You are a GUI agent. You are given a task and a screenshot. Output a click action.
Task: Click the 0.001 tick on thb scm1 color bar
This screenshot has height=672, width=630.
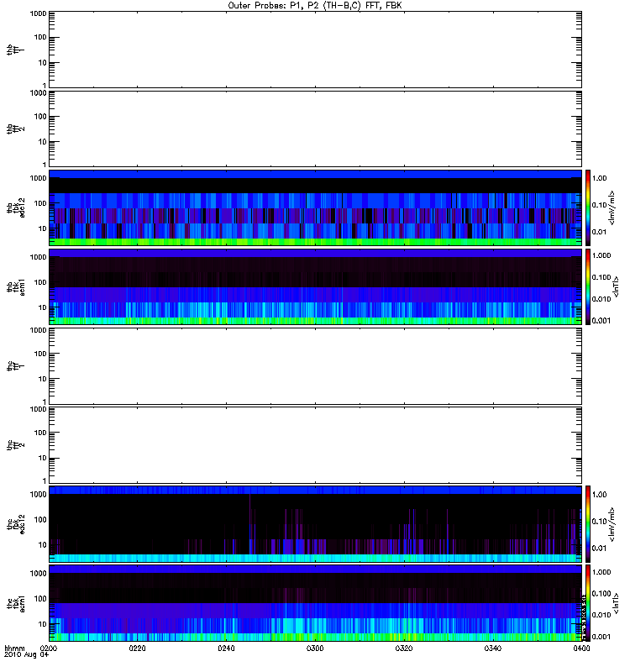click(601, 321)
